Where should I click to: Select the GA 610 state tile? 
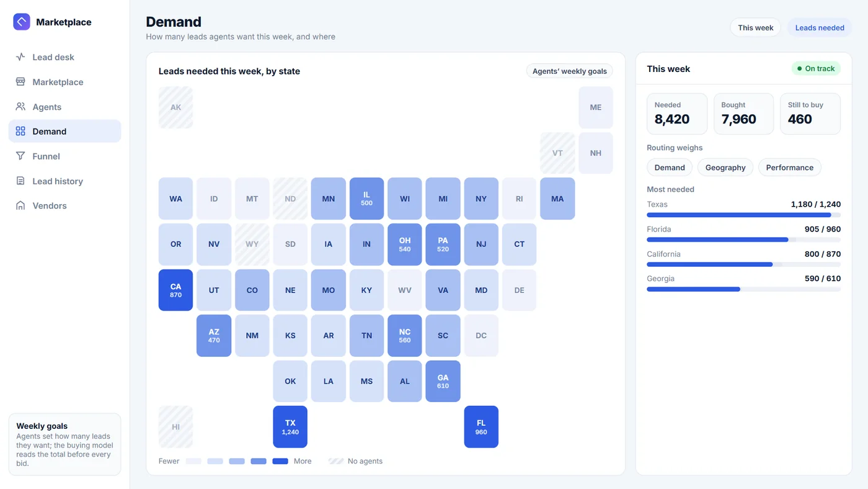point(443,381)
